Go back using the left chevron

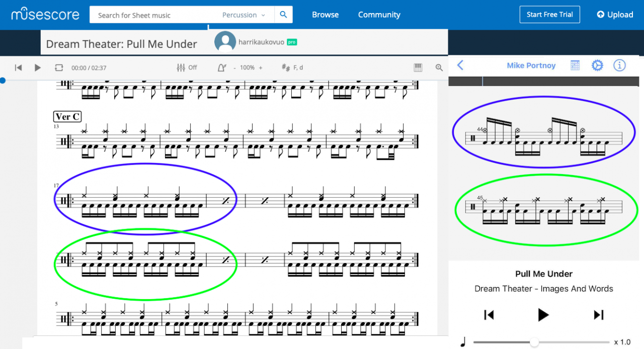click(x=460, y=65)
